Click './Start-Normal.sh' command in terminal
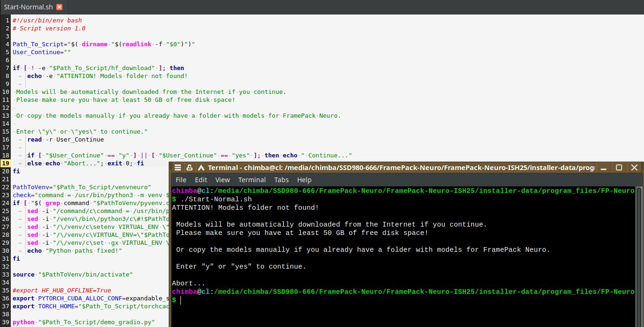This screenshot has height=327, width=644. 216,199
